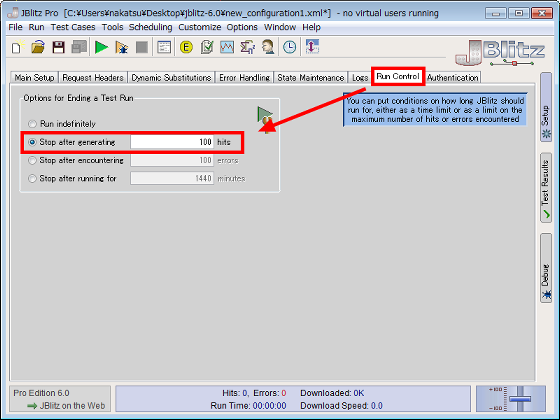Click the Hits: 0 status text
Viewport: 560px width, 420px height.
pos(235,393)
